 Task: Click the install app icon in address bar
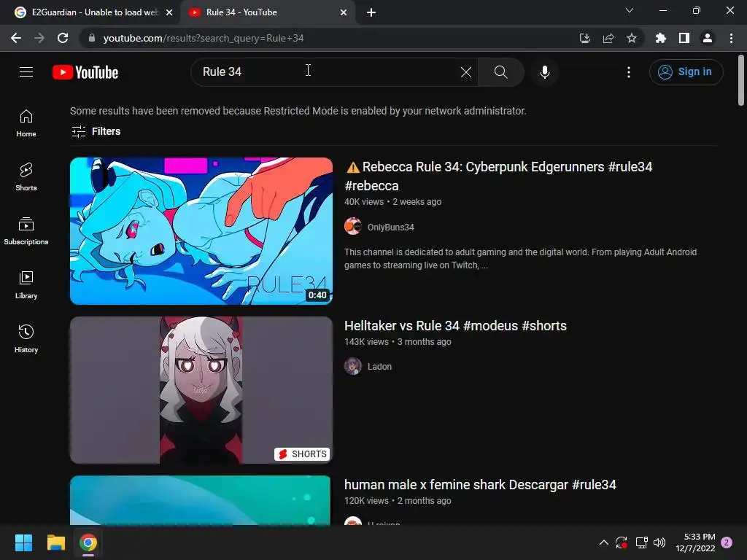coord(585,38)
